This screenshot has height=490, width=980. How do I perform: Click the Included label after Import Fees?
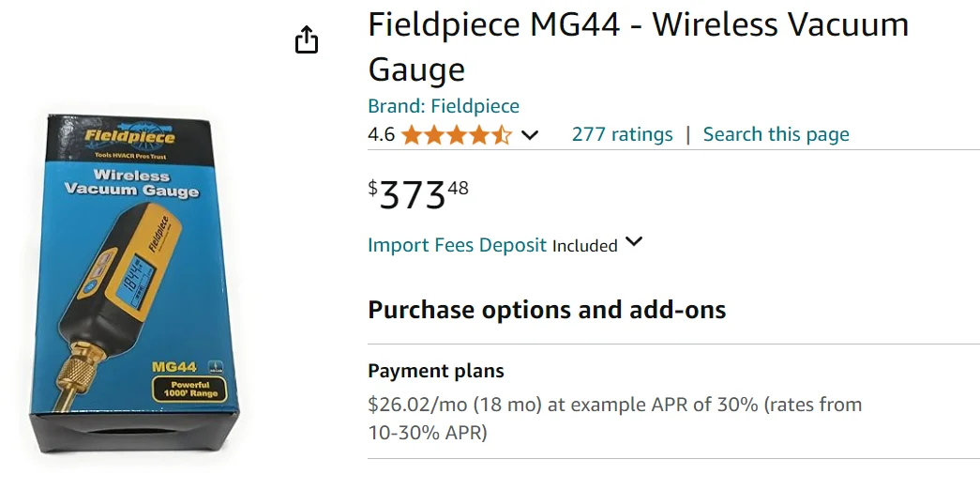click(x=584, y=246)
